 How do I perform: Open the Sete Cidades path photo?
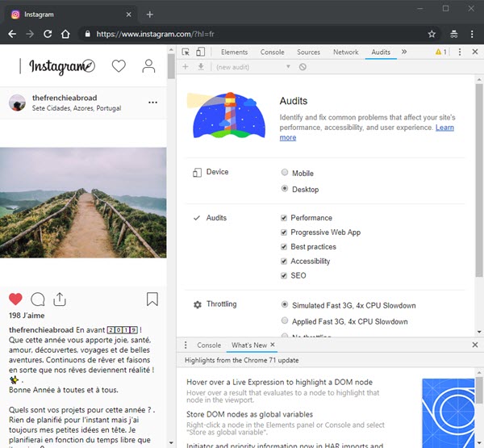83,203
